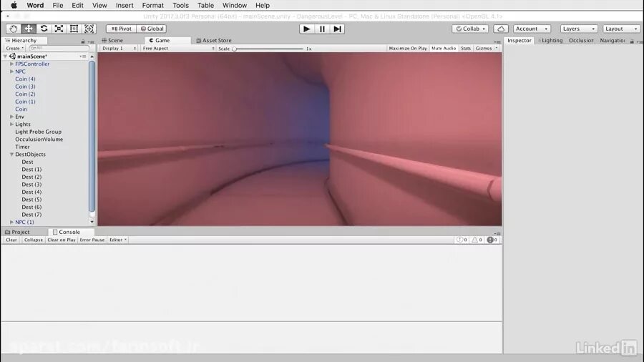The height and width of the screenshot is (362, 644).
Task: Select Dest (7) in Hierarchy
Action: [31, 215]
